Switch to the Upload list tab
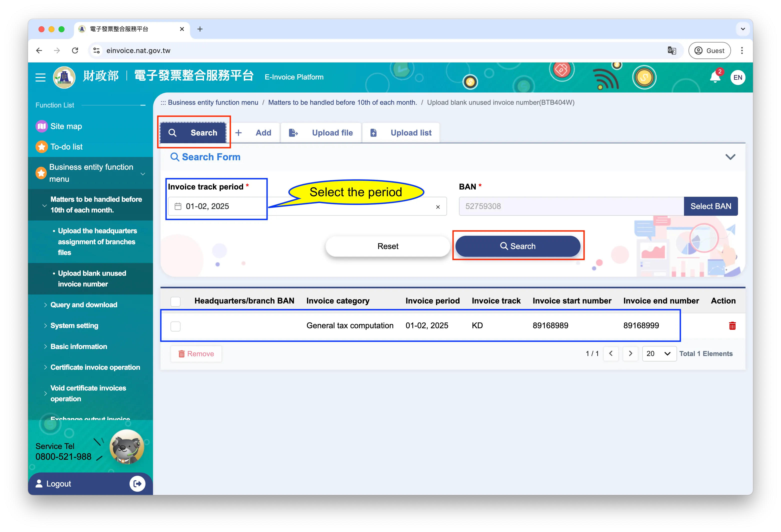 click(x=401, y=133)
